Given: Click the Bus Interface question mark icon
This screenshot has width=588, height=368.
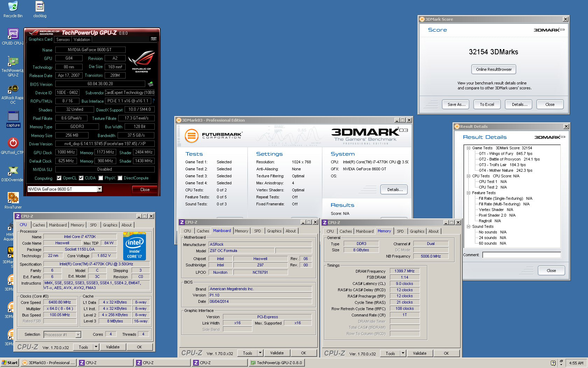Looking at the screenshot, I should click(153, 101).
